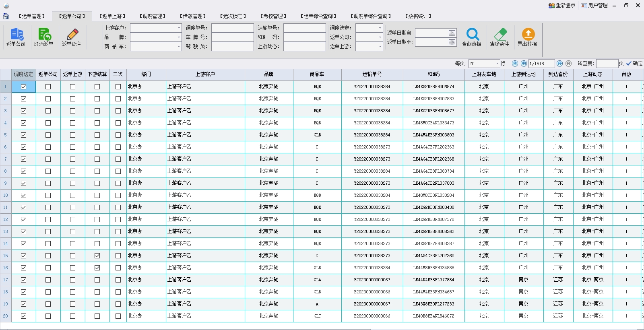Go to last page of results
This screenshot has height=330, width=644.
(568, 64)
